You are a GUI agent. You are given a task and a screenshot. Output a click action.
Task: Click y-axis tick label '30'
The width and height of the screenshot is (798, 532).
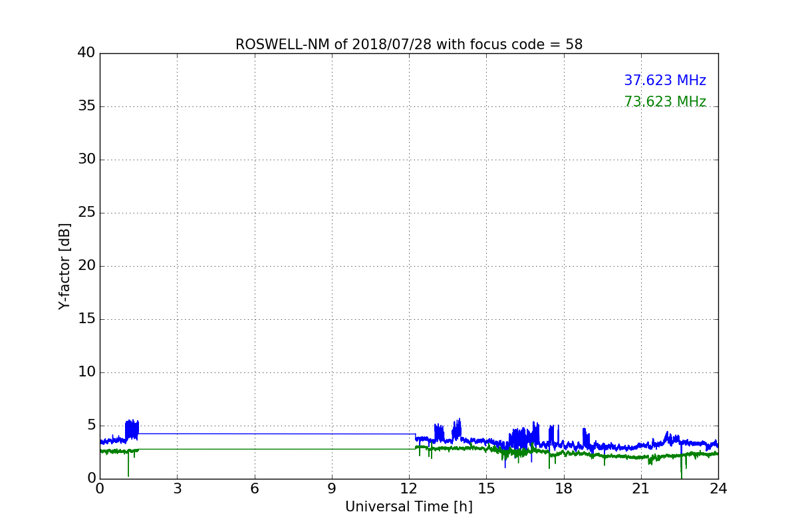click(x=86, y=160)
